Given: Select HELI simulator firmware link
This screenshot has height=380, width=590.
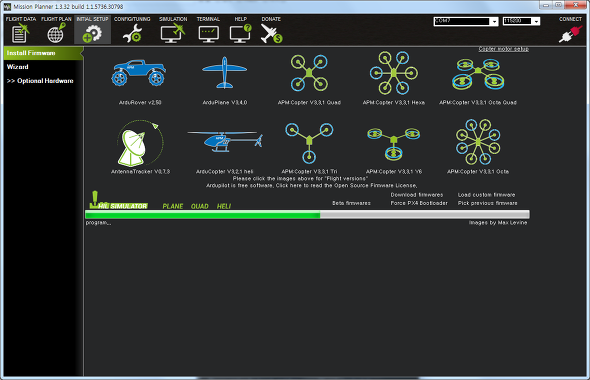Looking at the screenshot, I should pos(224,206).
